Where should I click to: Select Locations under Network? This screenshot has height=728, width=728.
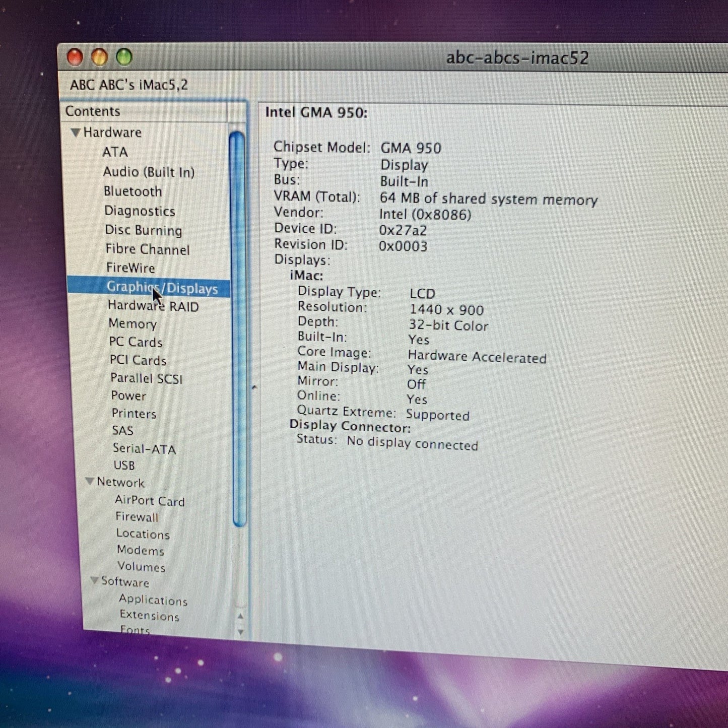(x=143, y=534)
